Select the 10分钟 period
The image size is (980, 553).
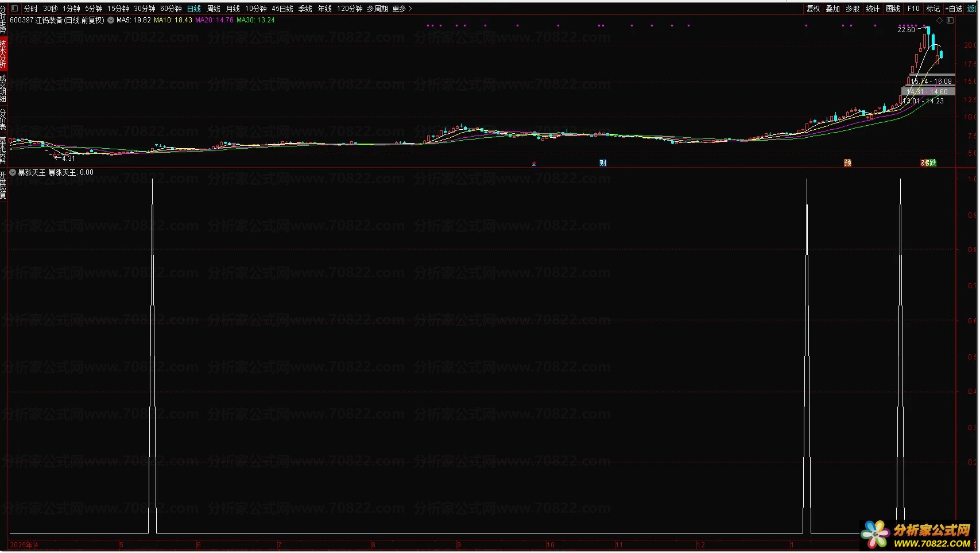pos(256,9)
